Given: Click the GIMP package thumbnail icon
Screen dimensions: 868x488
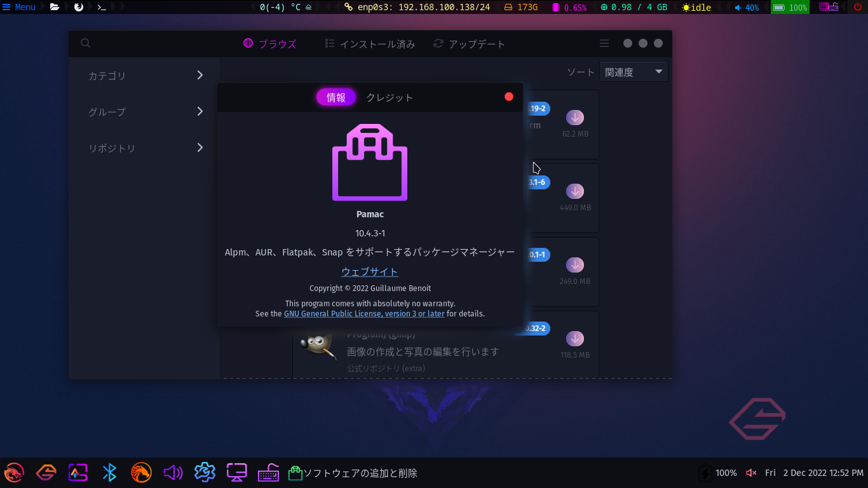Looking at the screenshot, I should 318,346.
